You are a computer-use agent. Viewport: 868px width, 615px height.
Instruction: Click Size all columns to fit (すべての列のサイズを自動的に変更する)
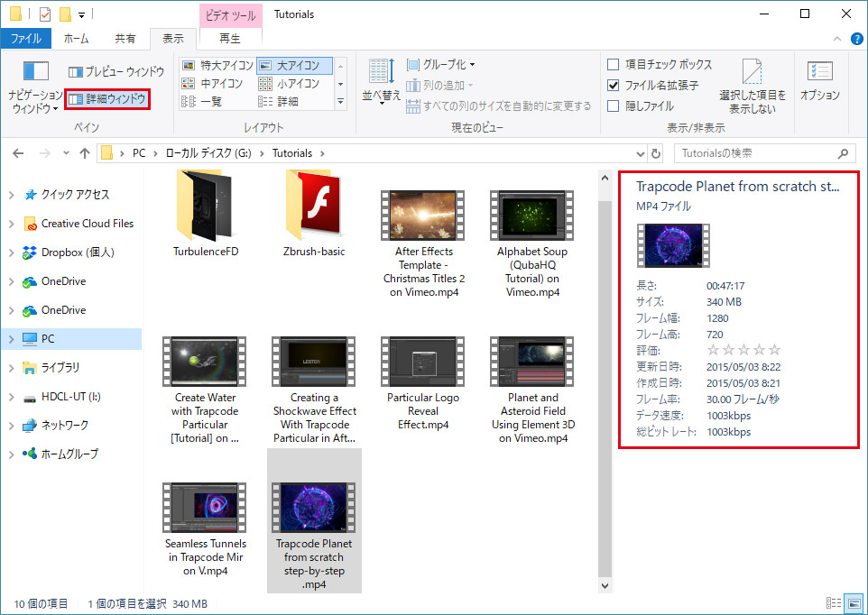tap(499, 106)
